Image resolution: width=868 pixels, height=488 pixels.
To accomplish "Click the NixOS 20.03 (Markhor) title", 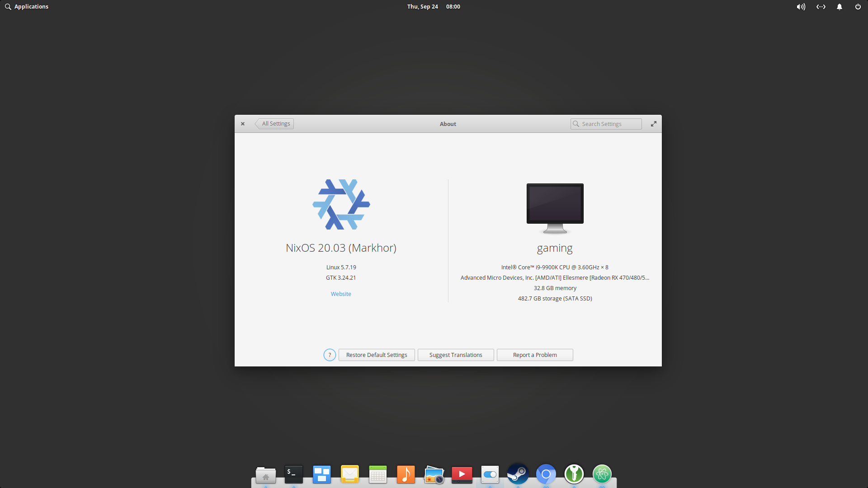I will pyautogui.click(x=341, y=248).
